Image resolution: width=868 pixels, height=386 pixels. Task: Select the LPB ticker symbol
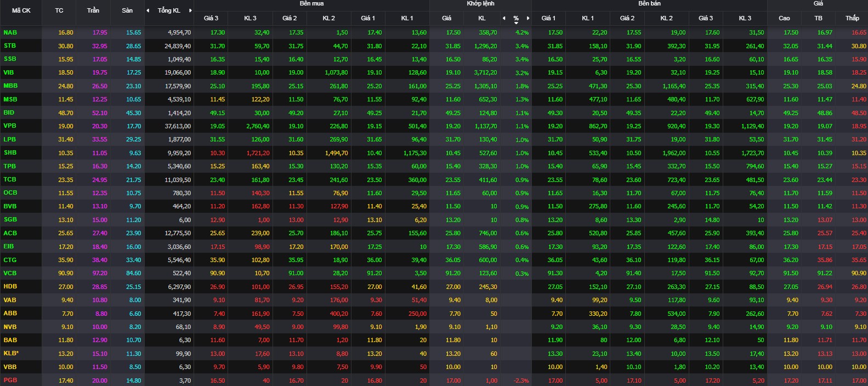(x=10, y=139)
